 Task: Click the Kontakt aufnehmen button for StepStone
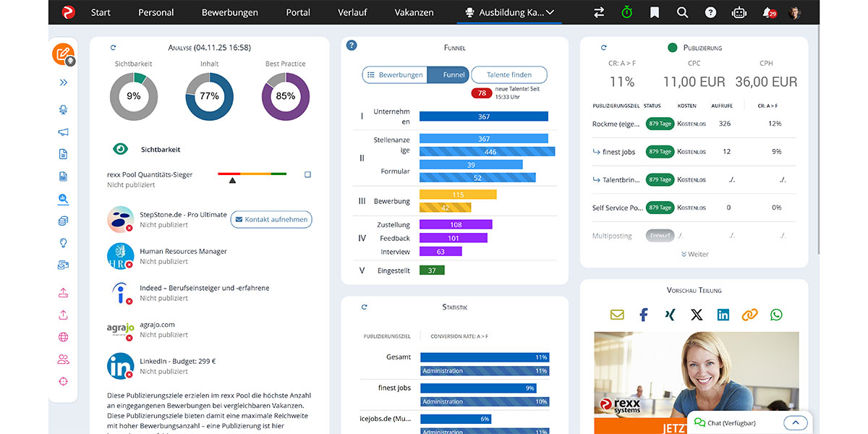271,220
